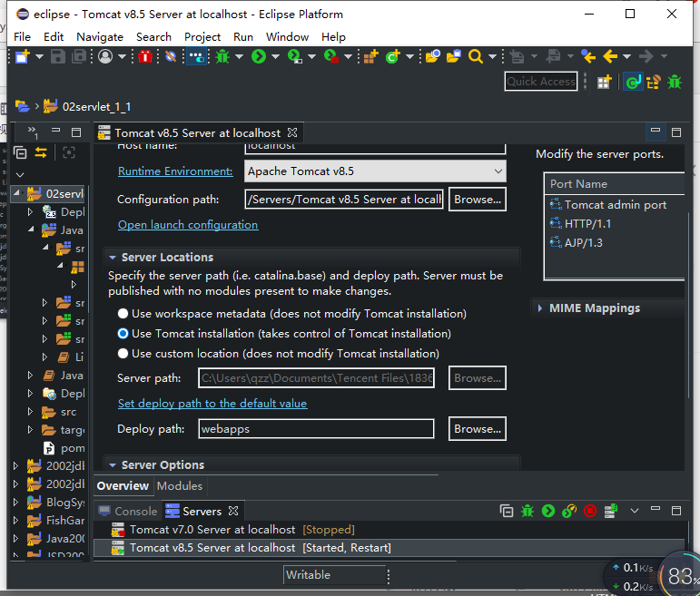The image size is (700, 596).
Task: Select the Overview tab
Action: coord(123,486)
